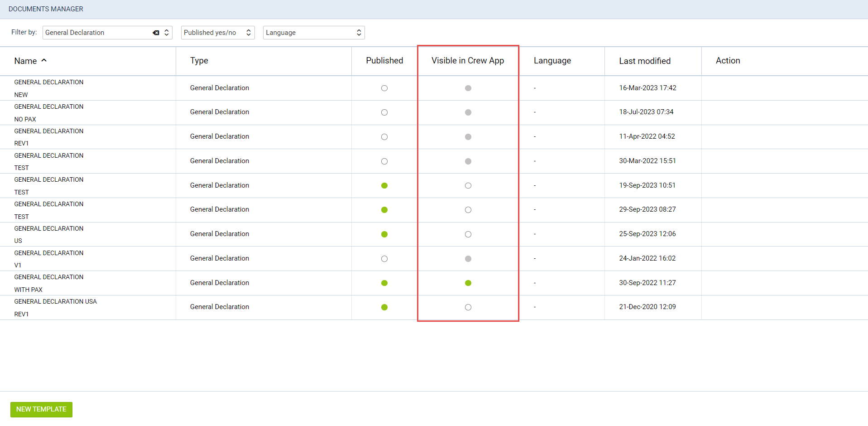868x426 pixels.
Task: Click the 16-Mar-2023 17:42 last modified date
Action: point(647,88)
